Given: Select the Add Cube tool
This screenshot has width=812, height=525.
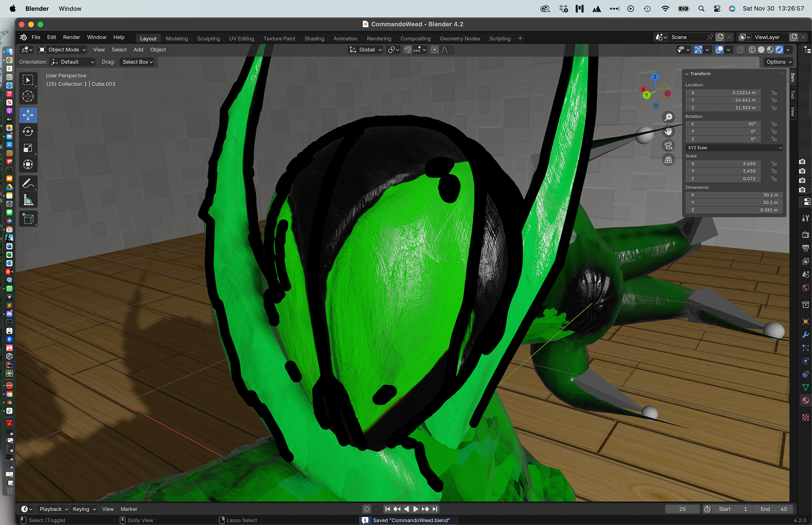Looking at the screenshot, I should (x=28, y=219).
